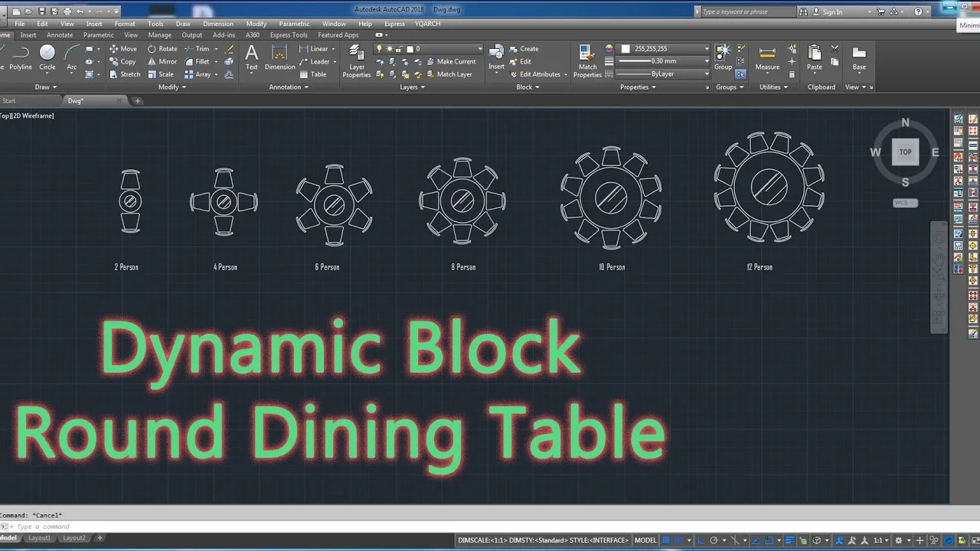980x551 pixels.
Task: Click the keyword search box
Action: pos(748,11)
